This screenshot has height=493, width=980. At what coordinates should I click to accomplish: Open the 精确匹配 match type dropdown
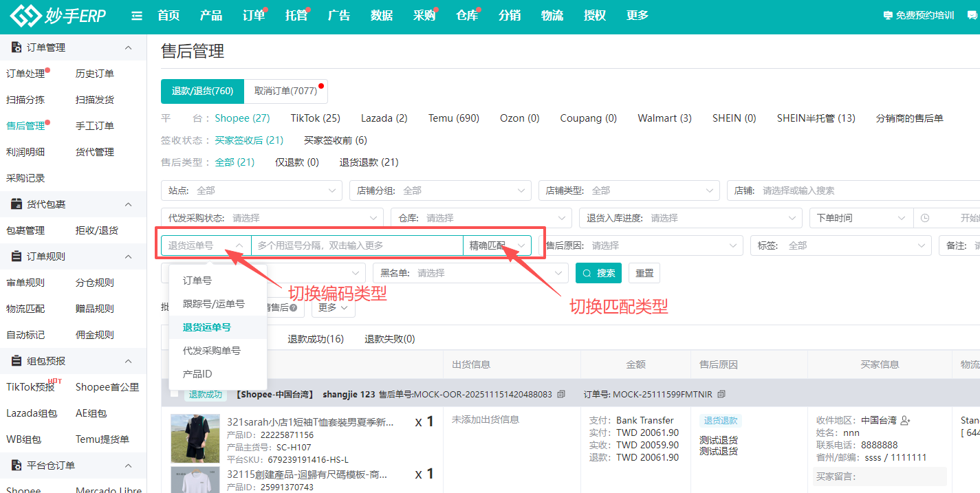pyautogui.click(x=497, y=245)
